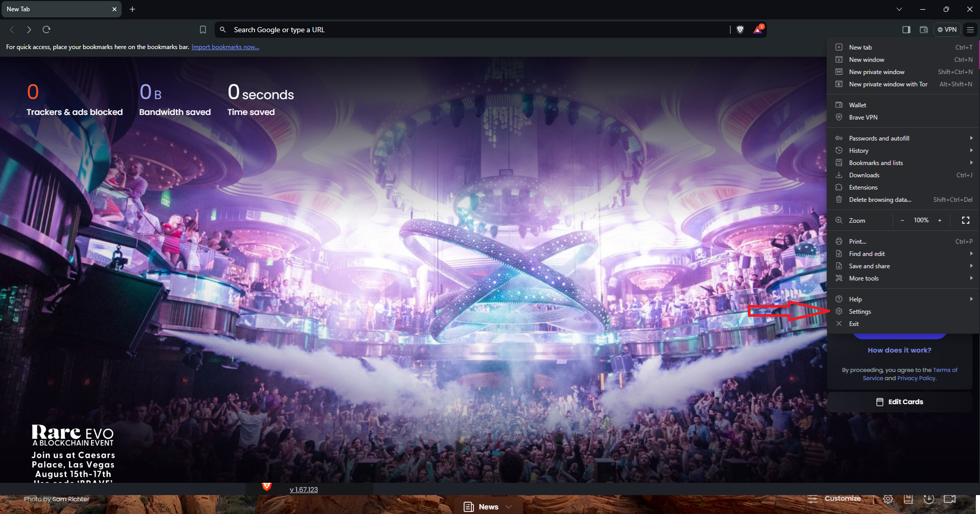This screenshot has width=980, height=514.
Task: Click the Edit Cards button
Action: point(900,402)
